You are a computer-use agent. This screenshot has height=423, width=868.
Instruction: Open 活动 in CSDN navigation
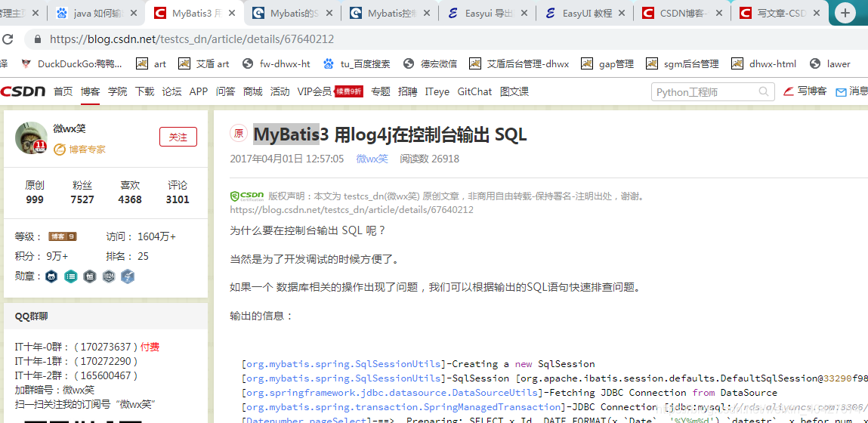pos(280,92)
